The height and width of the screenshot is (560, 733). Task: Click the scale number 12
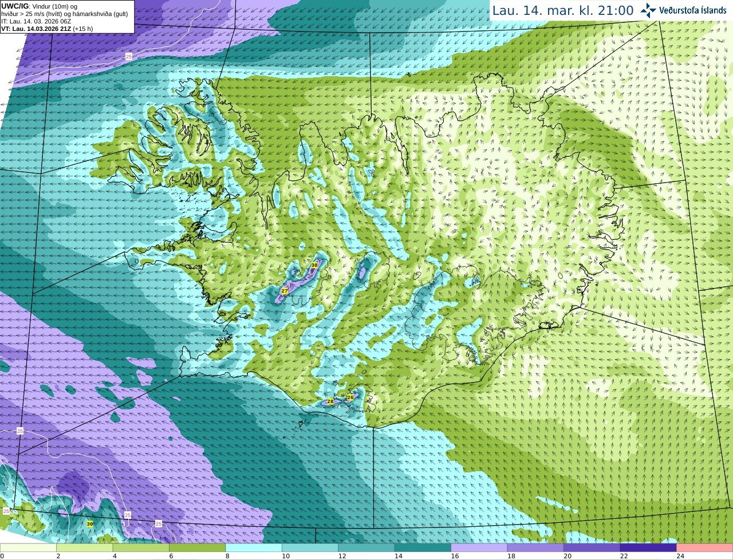[342, 556]
